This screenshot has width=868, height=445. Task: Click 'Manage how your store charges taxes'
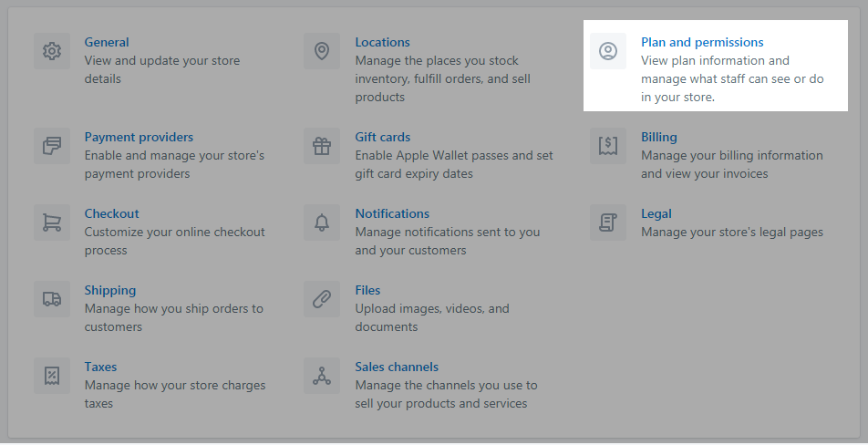pos(175,394)
